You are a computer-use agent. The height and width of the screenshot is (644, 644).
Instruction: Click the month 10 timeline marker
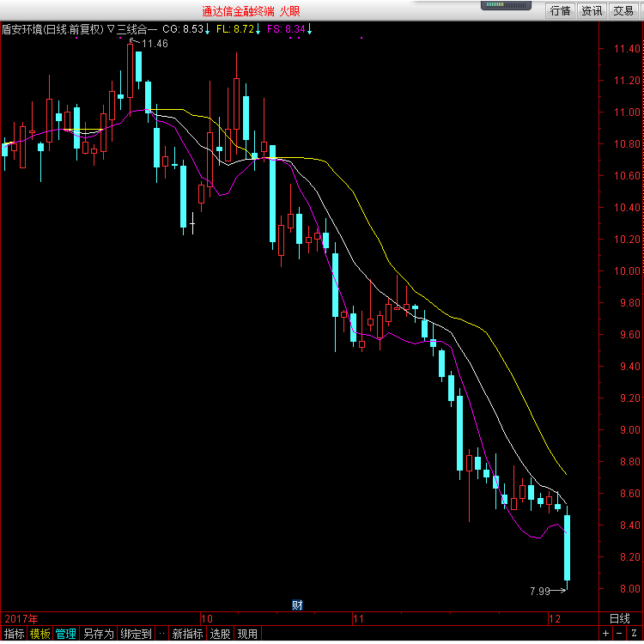point(207,618)
